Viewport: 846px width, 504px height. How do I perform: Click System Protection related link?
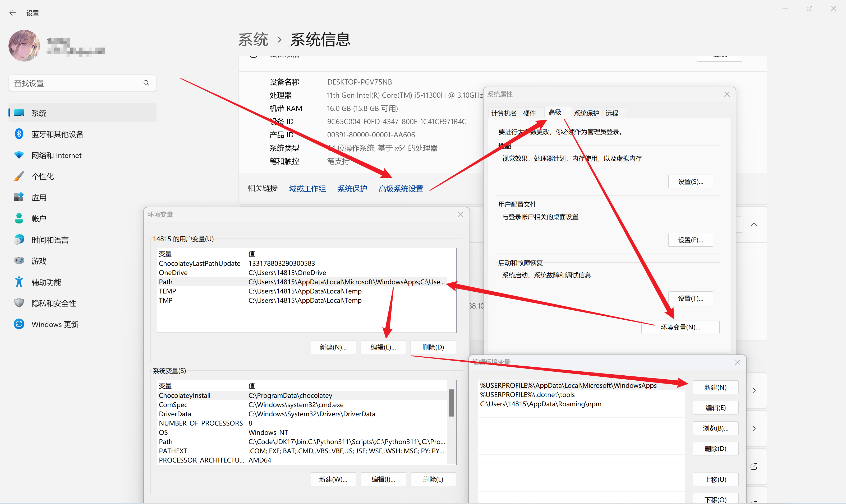pos(352,189)
